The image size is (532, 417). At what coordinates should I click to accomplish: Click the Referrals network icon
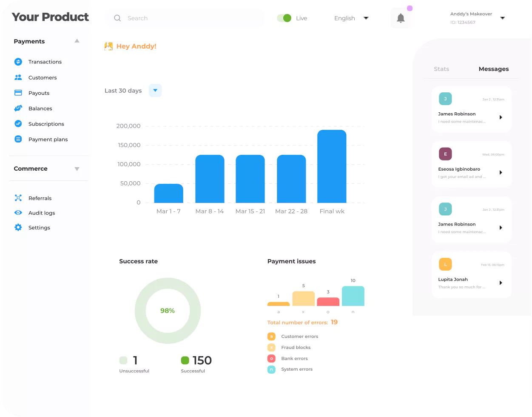[x=18, y=198]
